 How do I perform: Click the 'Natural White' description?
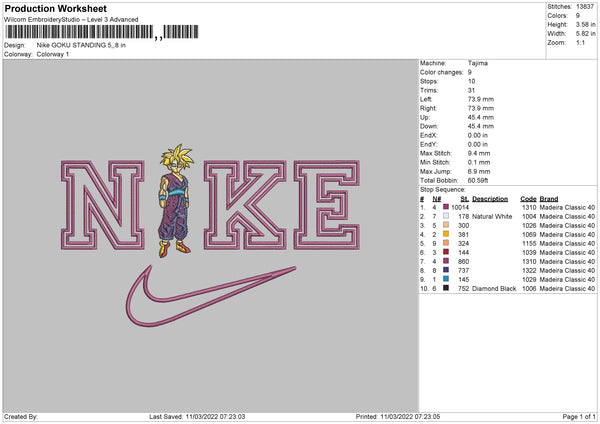pos(492,217)
